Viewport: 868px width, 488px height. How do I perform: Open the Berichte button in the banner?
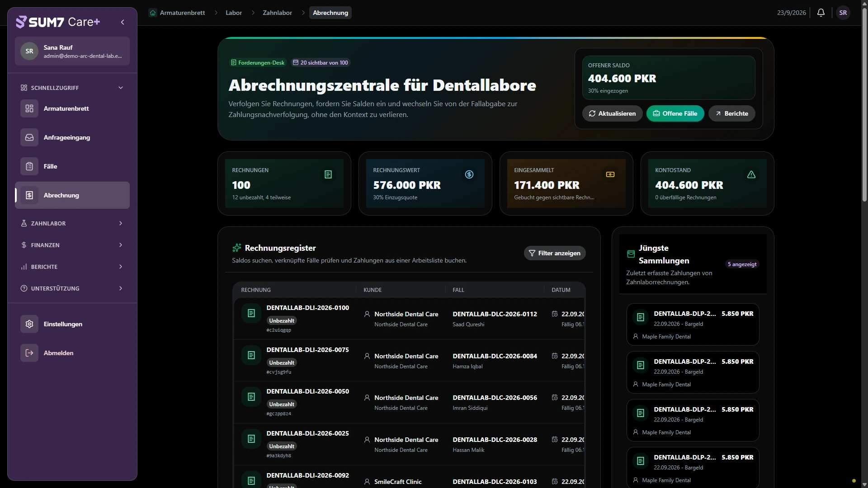731,113
